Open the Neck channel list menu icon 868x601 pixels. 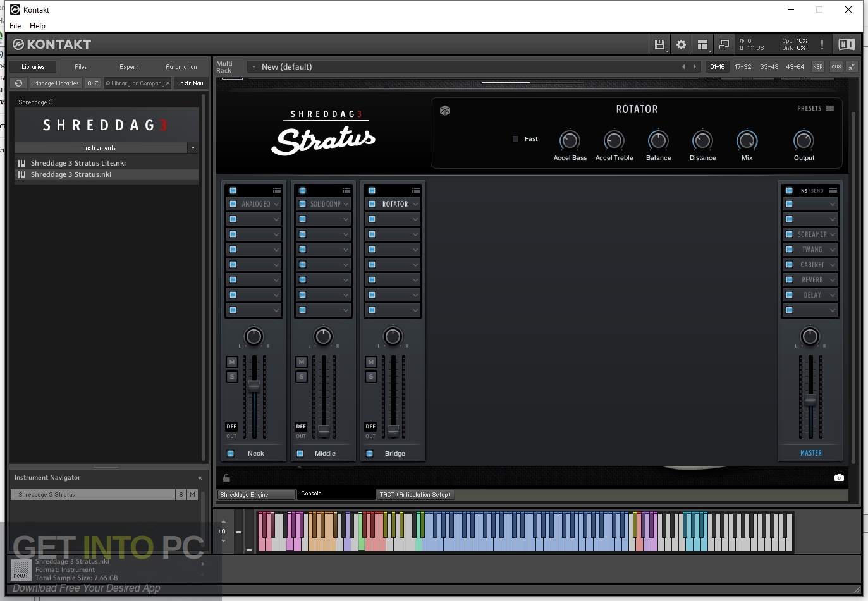277,190
